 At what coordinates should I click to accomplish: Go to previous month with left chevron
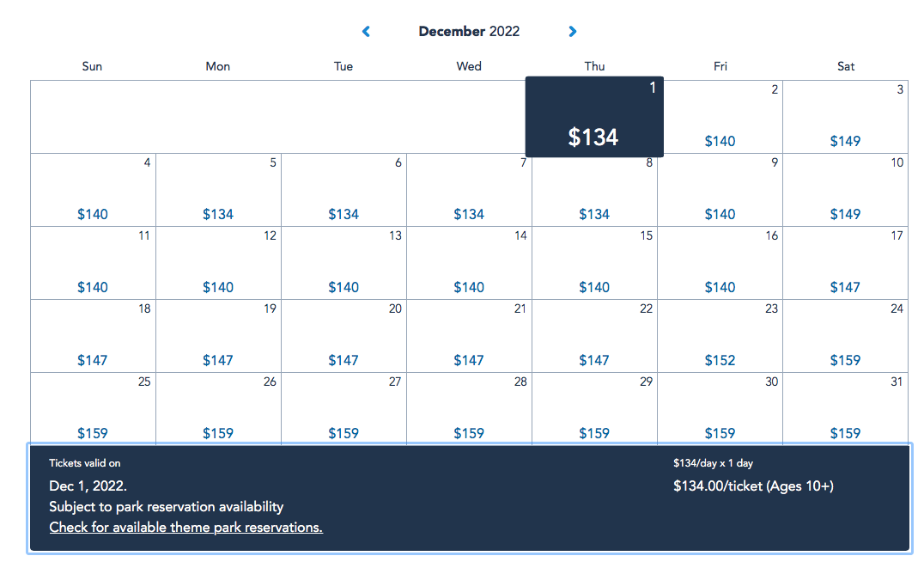(x=366, y=31)
